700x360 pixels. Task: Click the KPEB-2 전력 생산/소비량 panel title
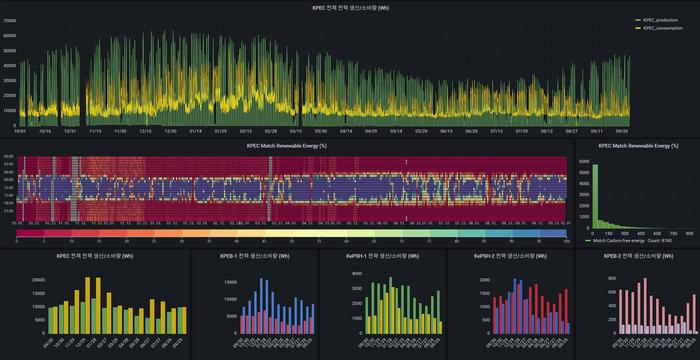point(638,256)
